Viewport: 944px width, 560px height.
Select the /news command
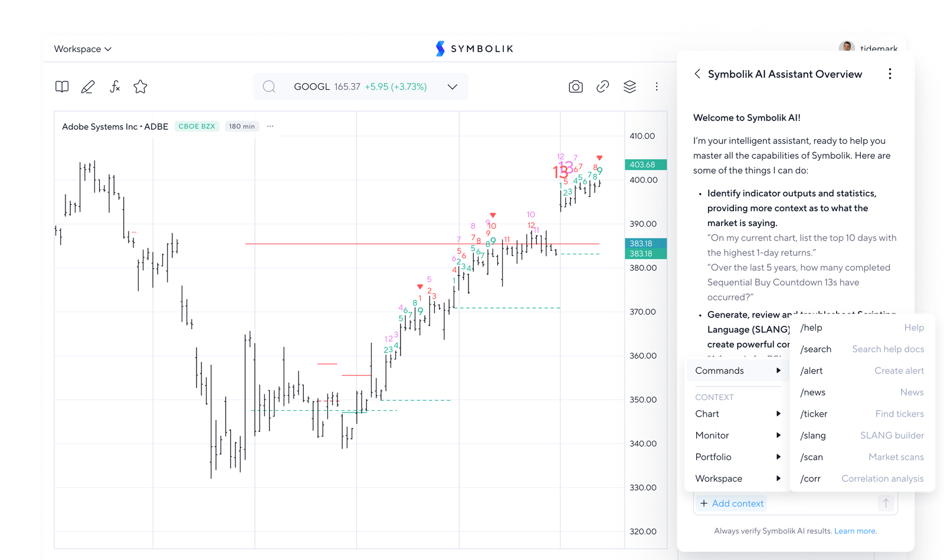coord(862,392)
